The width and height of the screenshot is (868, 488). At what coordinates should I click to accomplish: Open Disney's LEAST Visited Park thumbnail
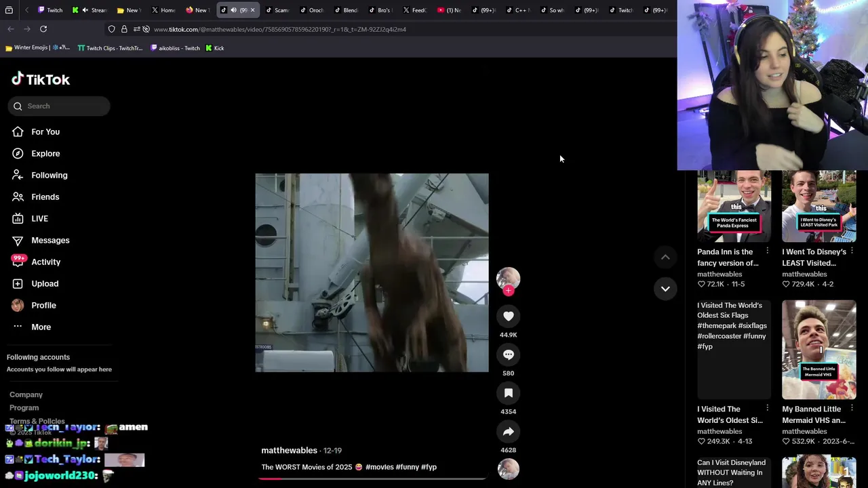click(819, 206)
